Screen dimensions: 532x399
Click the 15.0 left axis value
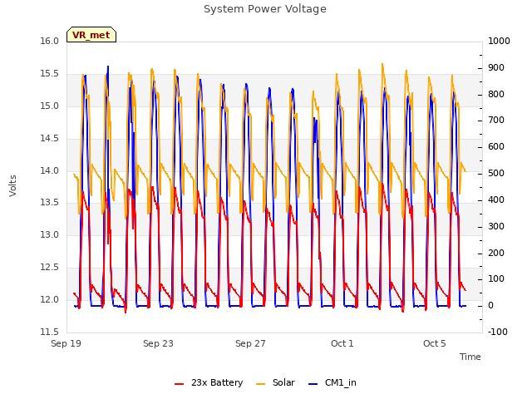pyautogui.click(x=50, y=106)
